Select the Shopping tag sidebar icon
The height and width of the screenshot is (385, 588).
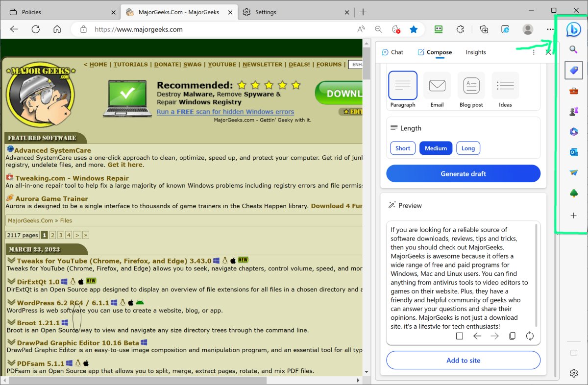tap(573, 70)
